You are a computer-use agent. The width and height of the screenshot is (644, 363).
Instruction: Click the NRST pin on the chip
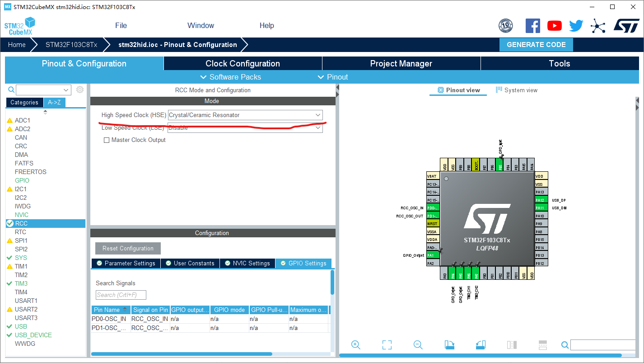(433, 224)
